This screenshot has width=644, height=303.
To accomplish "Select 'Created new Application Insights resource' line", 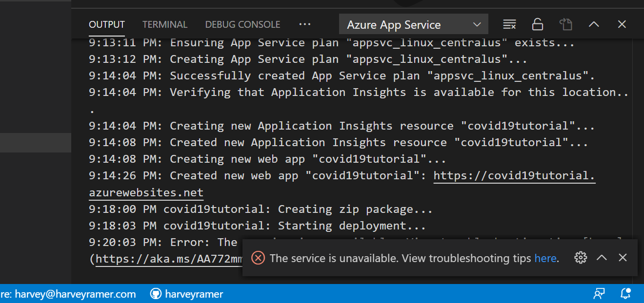I will 339,142.
